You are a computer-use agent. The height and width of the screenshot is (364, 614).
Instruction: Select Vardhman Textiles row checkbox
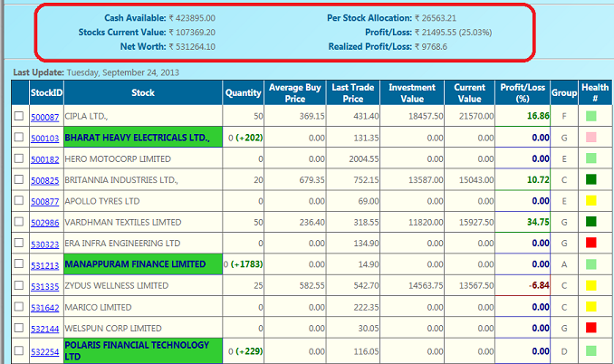coord(19,222)
